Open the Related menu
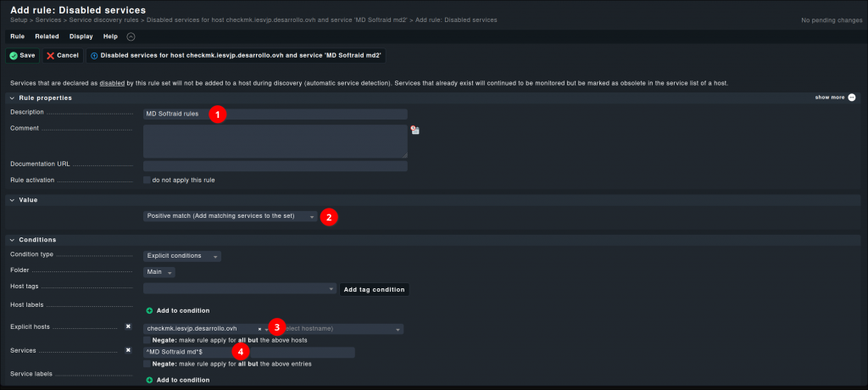868x390 pixels. [47, 36]
